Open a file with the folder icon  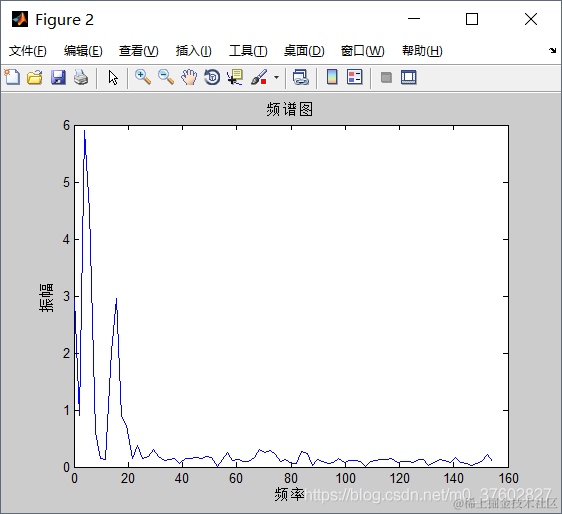pyautogui.click(x=35, y=77)
